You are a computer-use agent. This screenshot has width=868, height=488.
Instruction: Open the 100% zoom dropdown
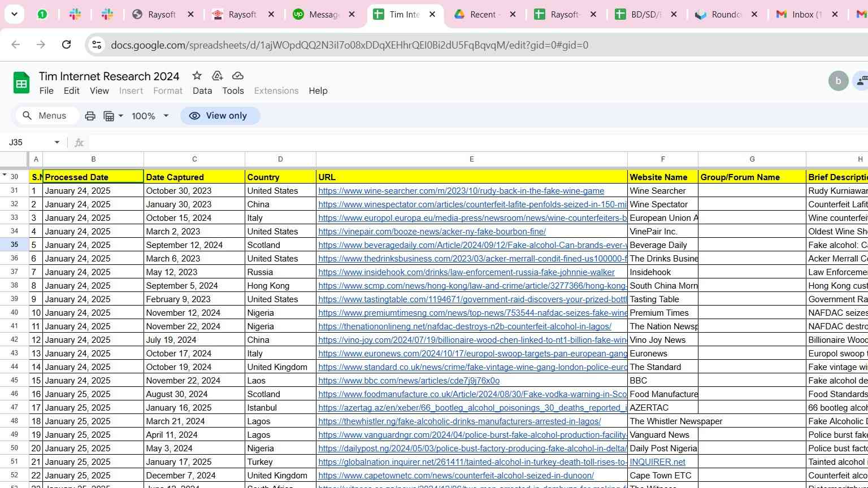point(150,116)
